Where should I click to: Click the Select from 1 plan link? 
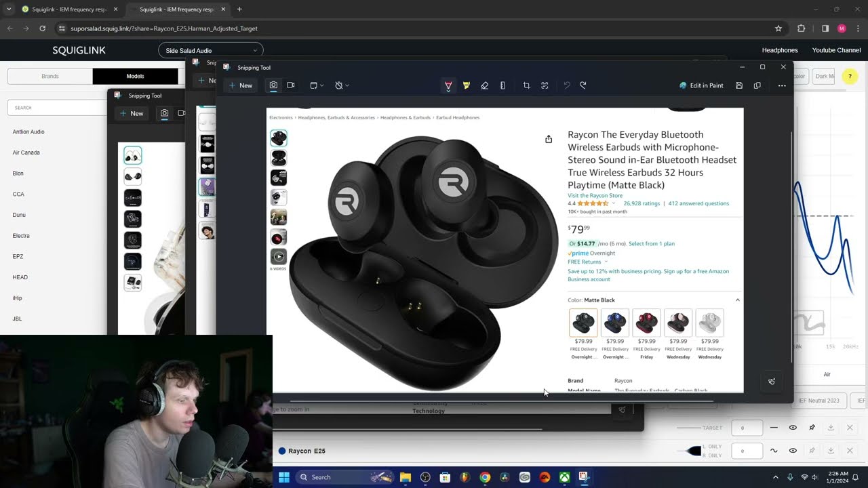[x=652, y=243]
